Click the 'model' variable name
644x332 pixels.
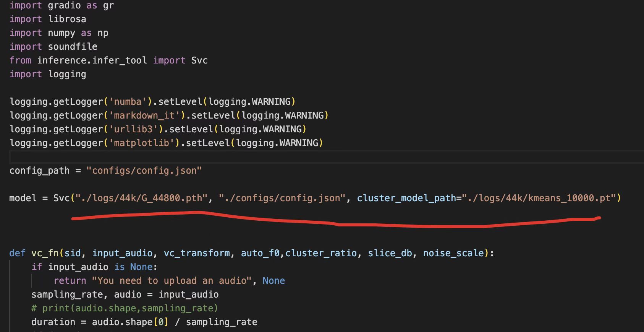pyautogui.click(x=23, y=198)
